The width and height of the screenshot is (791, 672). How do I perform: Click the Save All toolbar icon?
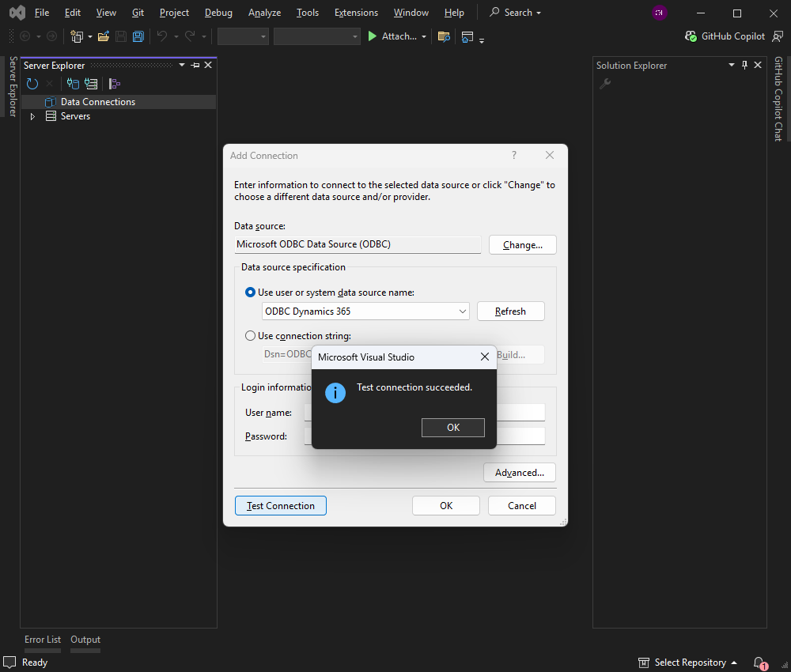[138, 36]
